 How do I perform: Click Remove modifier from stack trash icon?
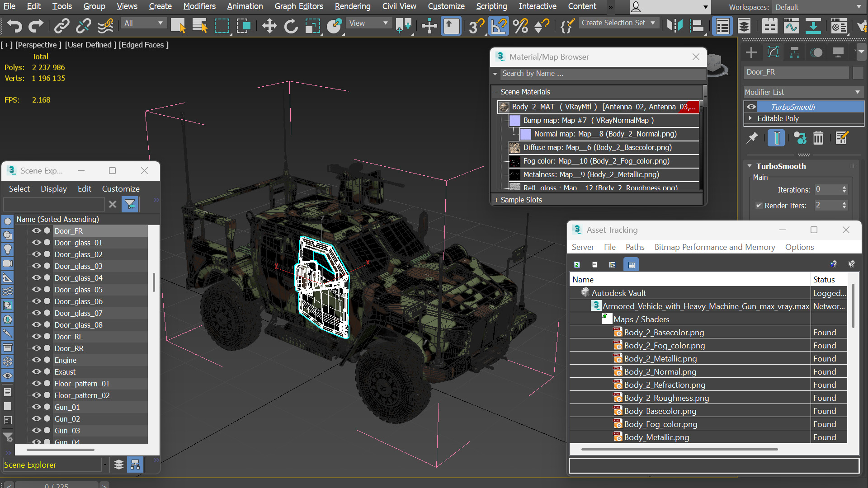coord(818,138)
